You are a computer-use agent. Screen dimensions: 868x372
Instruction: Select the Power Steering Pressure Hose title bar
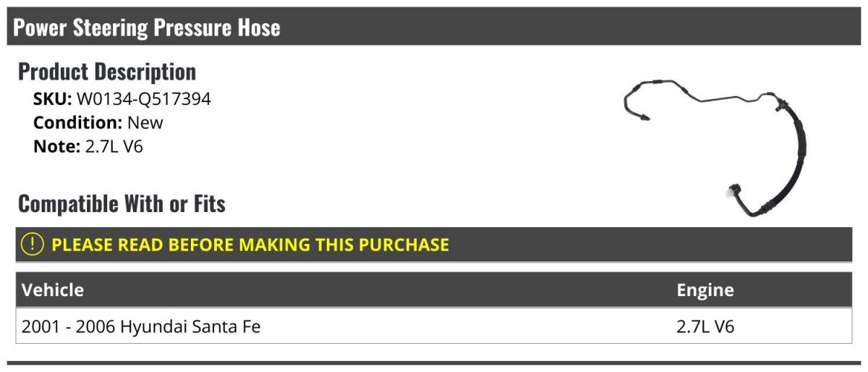coord(434,27)
